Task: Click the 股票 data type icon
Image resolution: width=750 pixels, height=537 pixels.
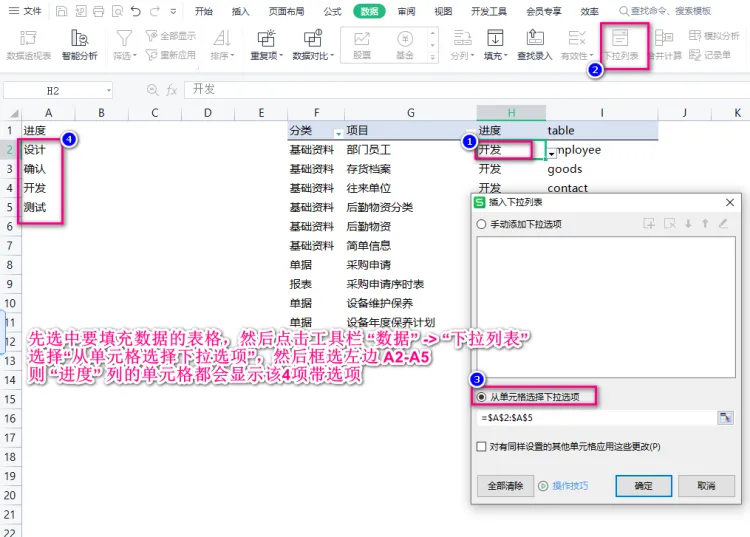Action: point(362,45)
